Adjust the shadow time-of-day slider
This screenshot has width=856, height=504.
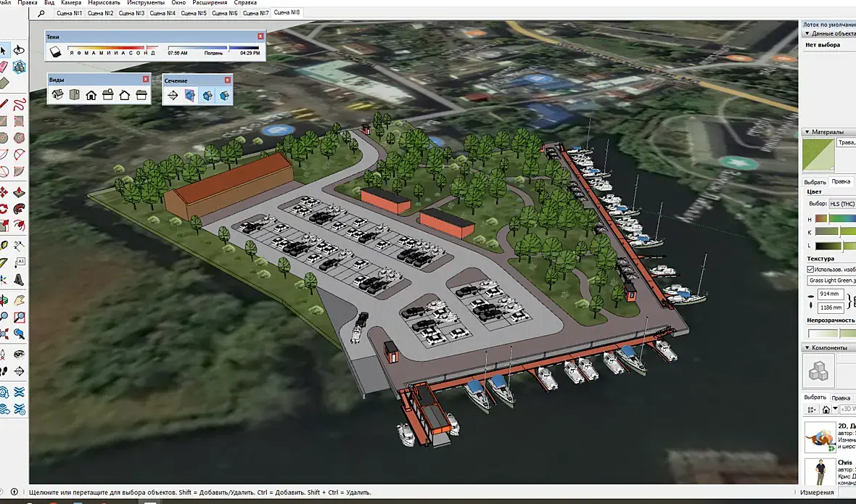tap(213, 48)
